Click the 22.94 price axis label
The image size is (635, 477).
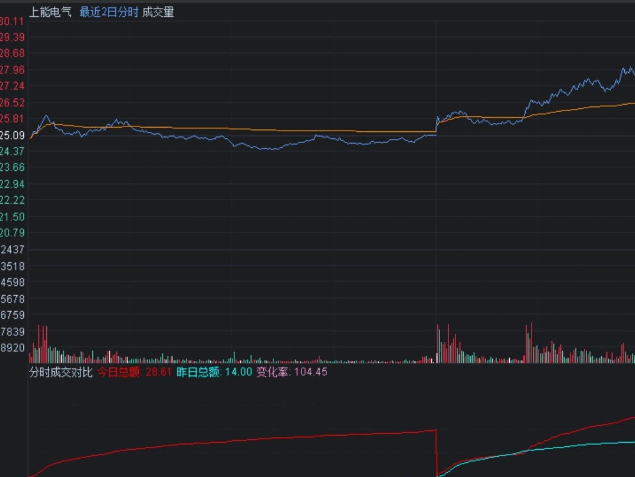click(x=12, y=184)
